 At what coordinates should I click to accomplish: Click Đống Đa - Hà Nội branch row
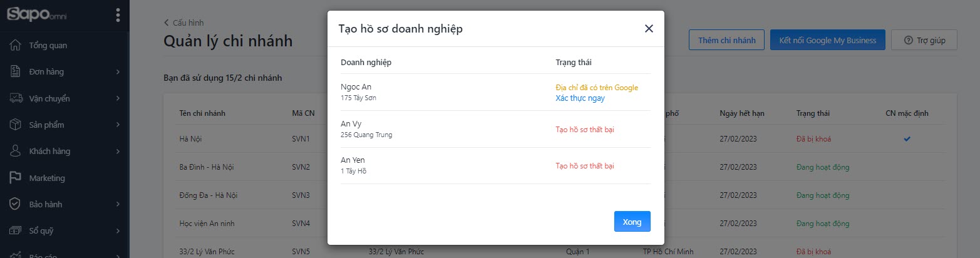(x=208, y=195)
